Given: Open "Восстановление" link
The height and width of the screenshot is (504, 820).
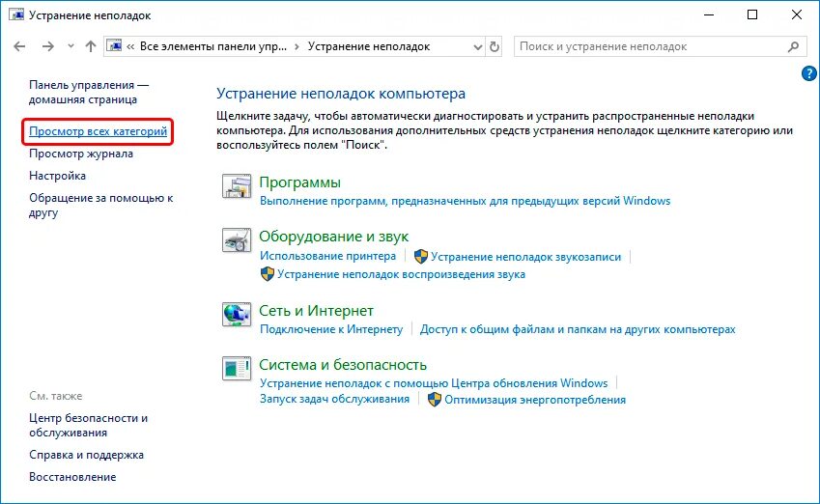Looking at the screenshot, I should tap(72, 477).
